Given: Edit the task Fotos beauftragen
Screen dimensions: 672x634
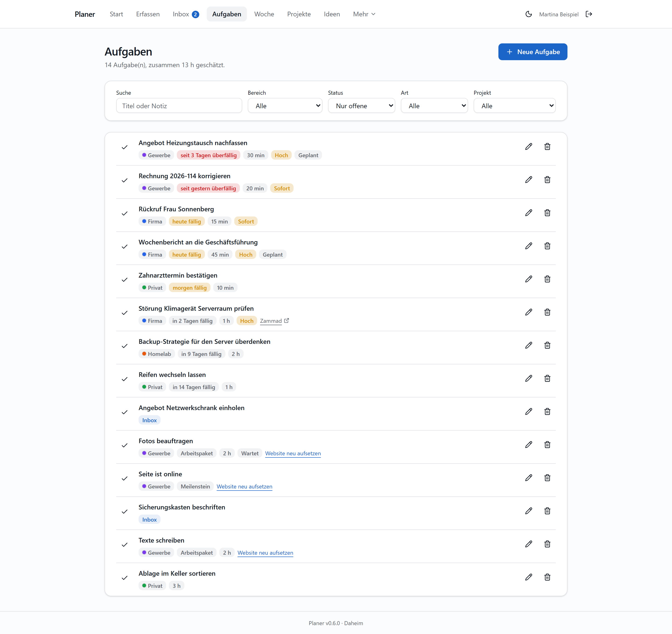Looking at the screenshot, I should (529, 445).
